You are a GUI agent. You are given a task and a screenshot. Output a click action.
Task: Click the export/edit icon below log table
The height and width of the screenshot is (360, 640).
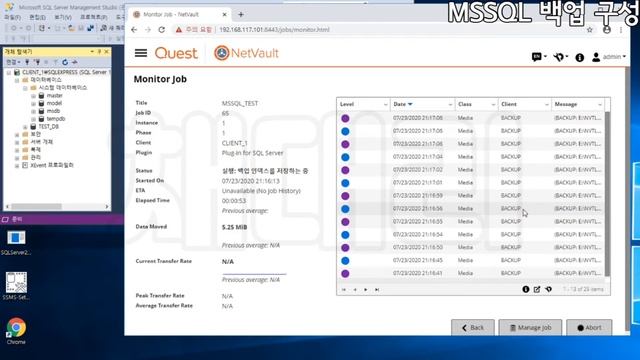pyautogui.click(x=537, y=289)
